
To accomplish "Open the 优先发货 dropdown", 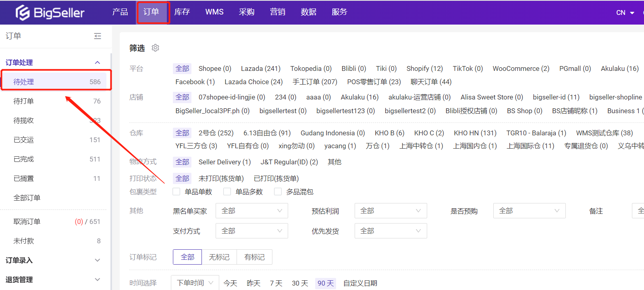I will pyautogui.click(x=391, y=231).
